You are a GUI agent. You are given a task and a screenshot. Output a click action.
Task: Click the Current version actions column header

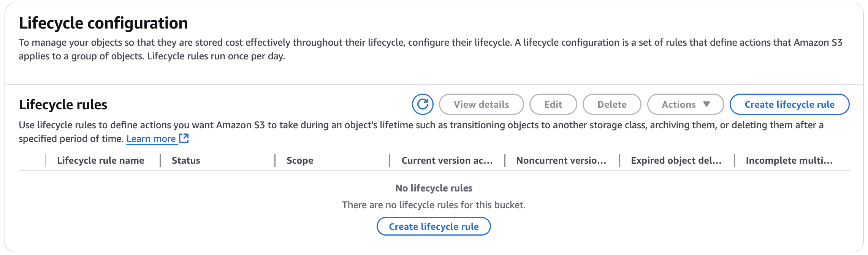coord(447,161)
